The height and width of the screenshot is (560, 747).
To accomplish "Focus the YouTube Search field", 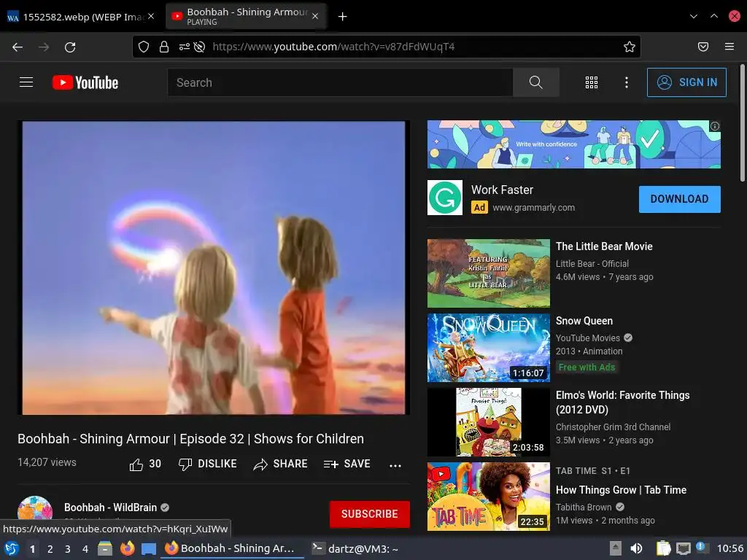I will click(340, 82).
